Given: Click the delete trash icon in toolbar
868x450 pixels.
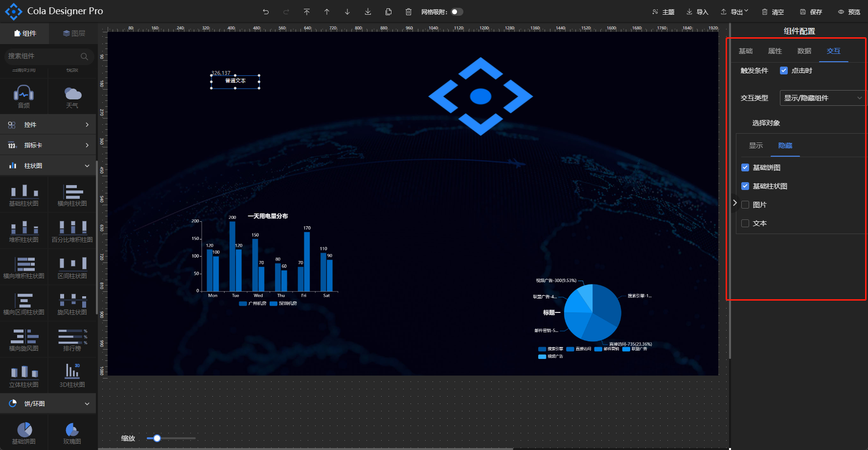Looking at the screenshot, I should tap(409, 12).
